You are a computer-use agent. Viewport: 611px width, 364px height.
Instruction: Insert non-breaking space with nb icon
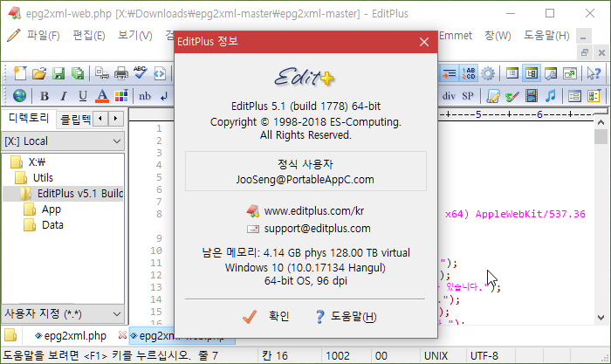145,96
